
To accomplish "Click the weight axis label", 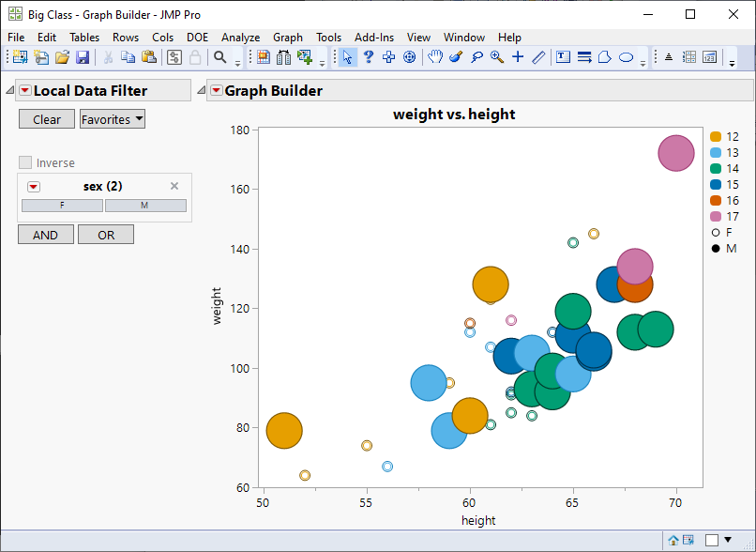I will (217, 306).
